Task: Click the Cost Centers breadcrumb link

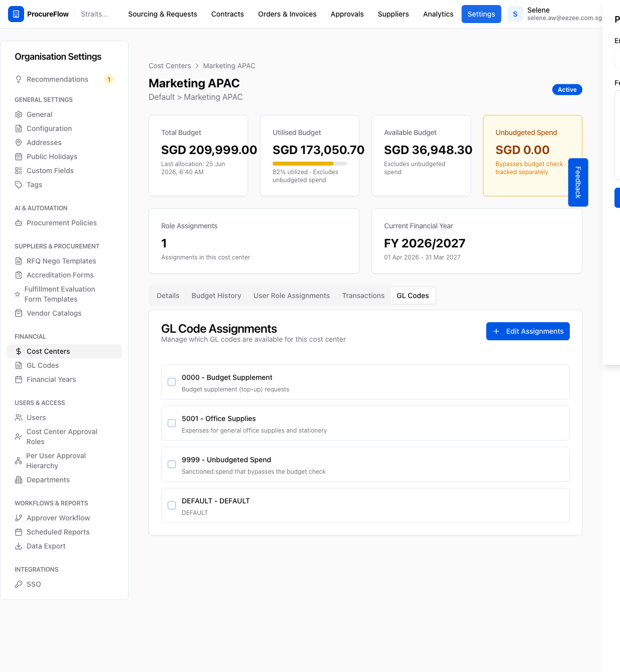Action: [170, 66]
